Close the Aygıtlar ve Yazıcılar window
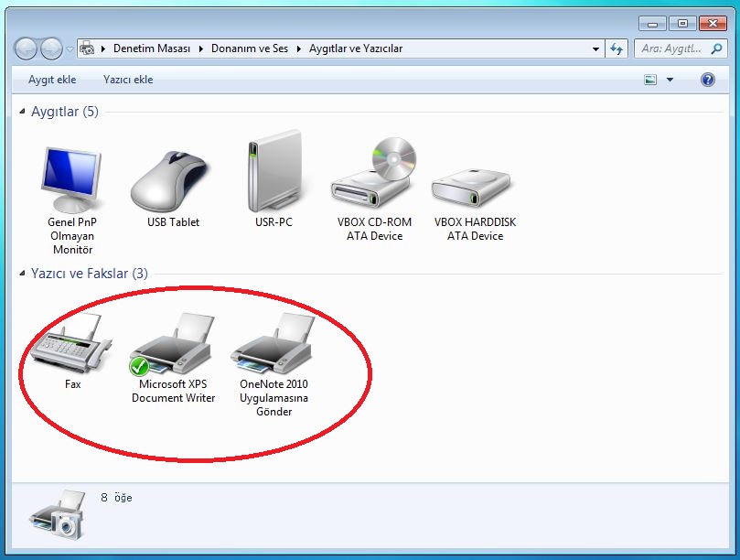 click(x=713, y=23)
